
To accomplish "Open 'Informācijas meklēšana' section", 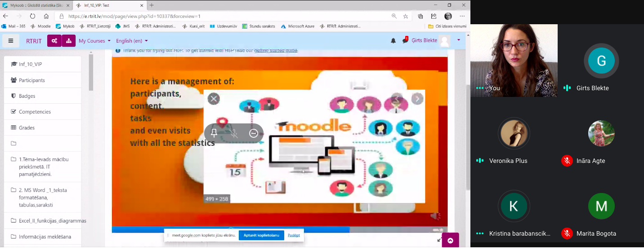I will click(43, 237).
